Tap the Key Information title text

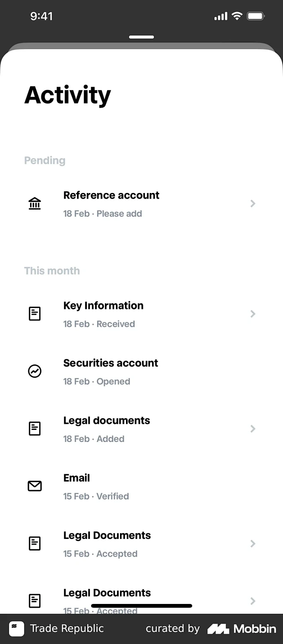point(103,305)
